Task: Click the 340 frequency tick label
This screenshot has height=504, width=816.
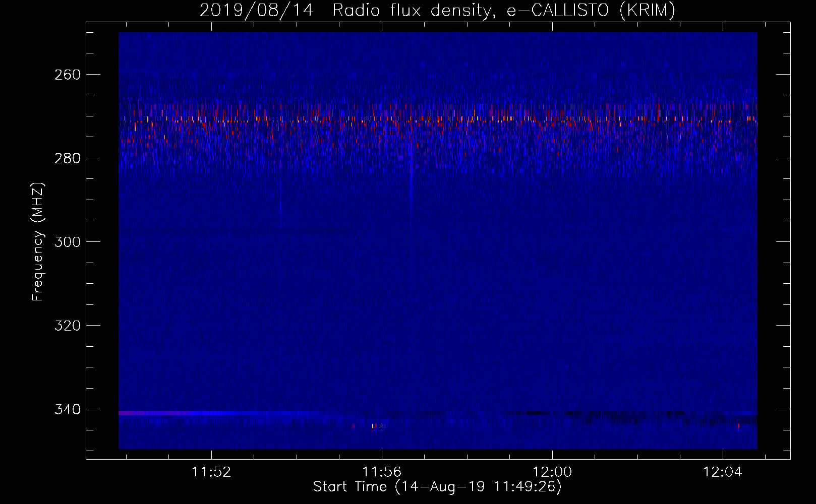Action: click(68, 409)
